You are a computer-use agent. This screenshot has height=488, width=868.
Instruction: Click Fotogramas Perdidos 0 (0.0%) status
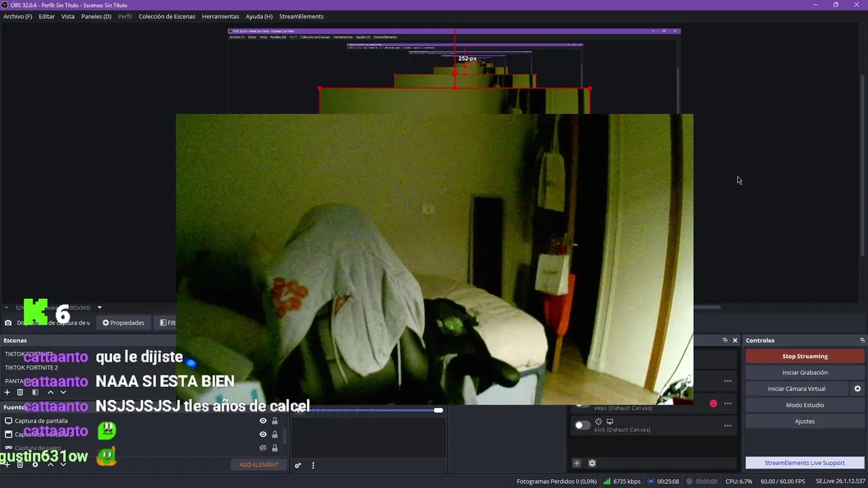tap(557, 481)
